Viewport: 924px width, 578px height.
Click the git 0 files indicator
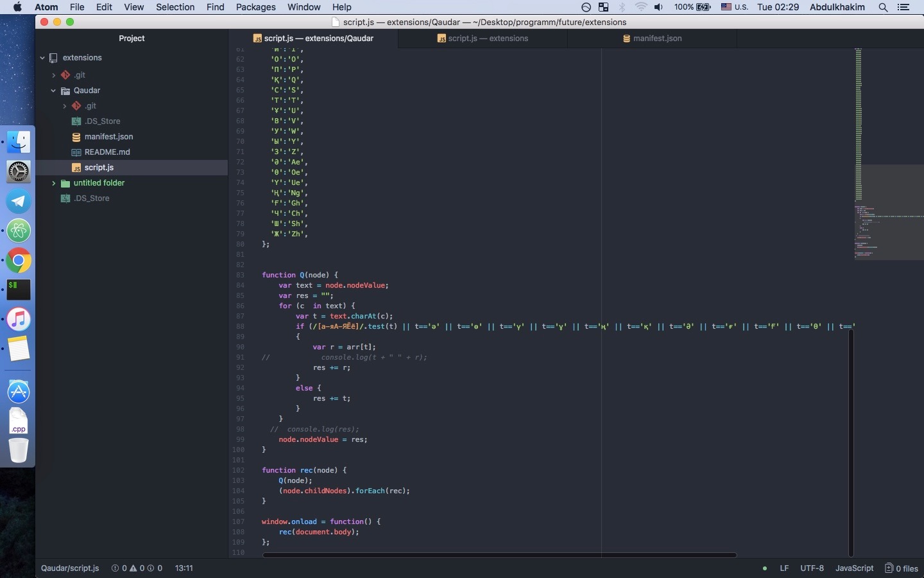(x=902, y=568)
